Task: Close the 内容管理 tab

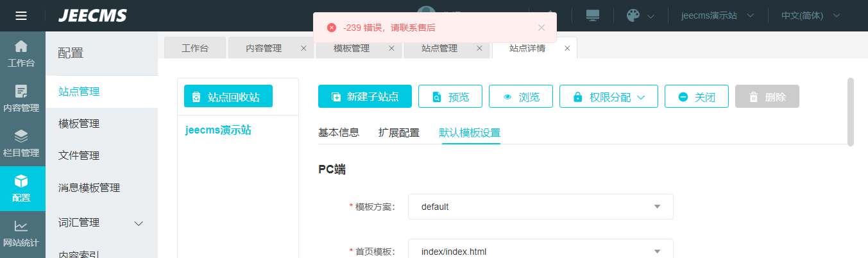Action: tap(304, 48)
